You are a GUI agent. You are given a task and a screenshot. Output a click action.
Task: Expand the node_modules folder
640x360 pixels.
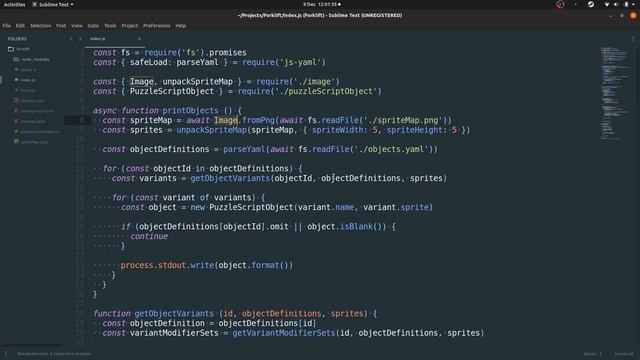(x=36, y=60)
